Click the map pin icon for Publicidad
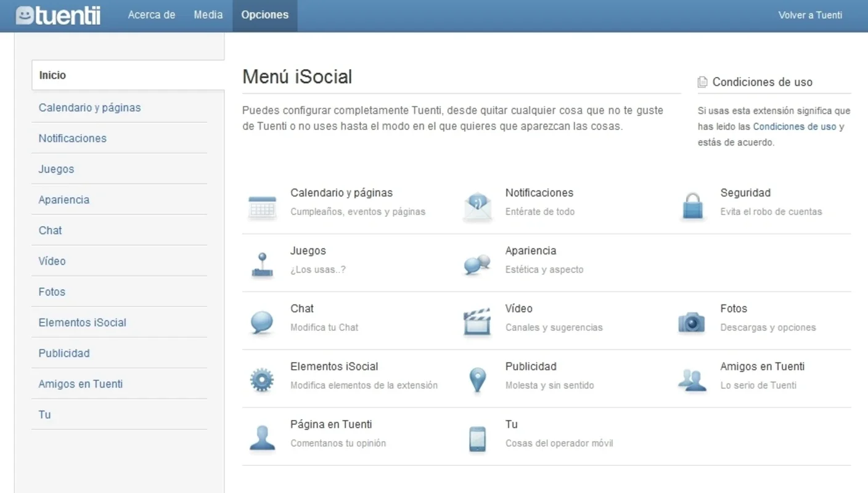 [477, 380]
